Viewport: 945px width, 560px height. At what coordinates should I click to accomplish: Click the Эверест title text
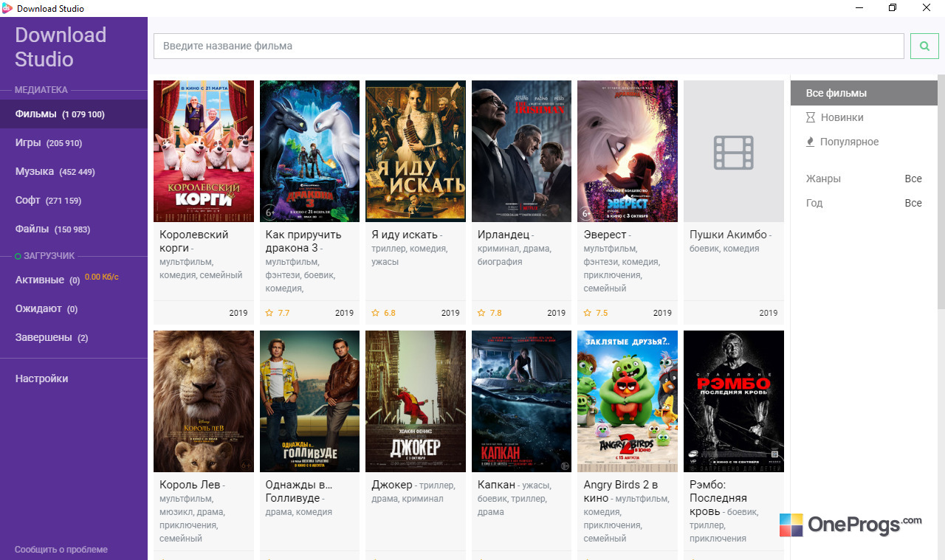coord(605,235)
